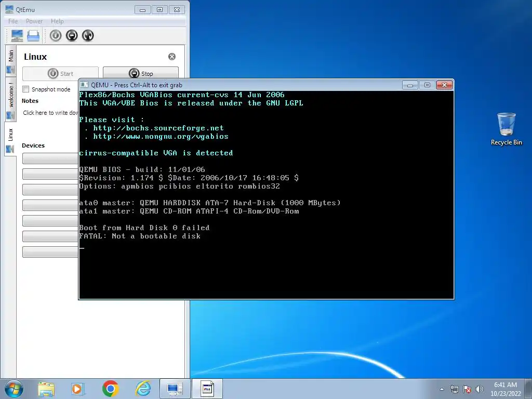Close the QEMU window

point(445,85)
